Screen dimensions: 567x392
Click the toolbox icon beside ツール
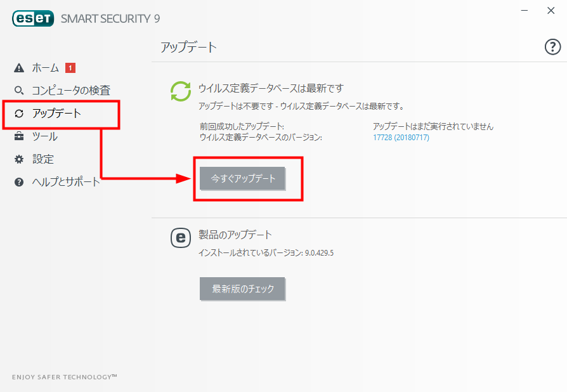click(19, 136)
